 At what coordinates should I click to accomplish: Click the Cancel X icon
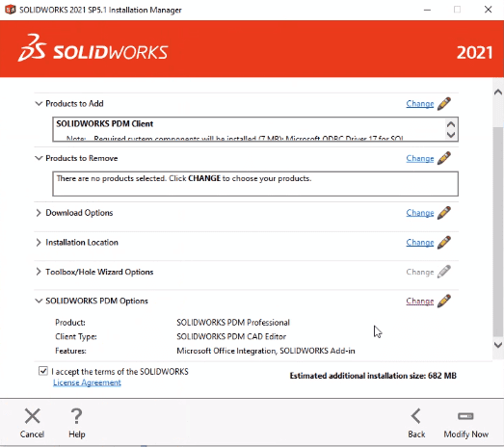click(x=33, y=416)
